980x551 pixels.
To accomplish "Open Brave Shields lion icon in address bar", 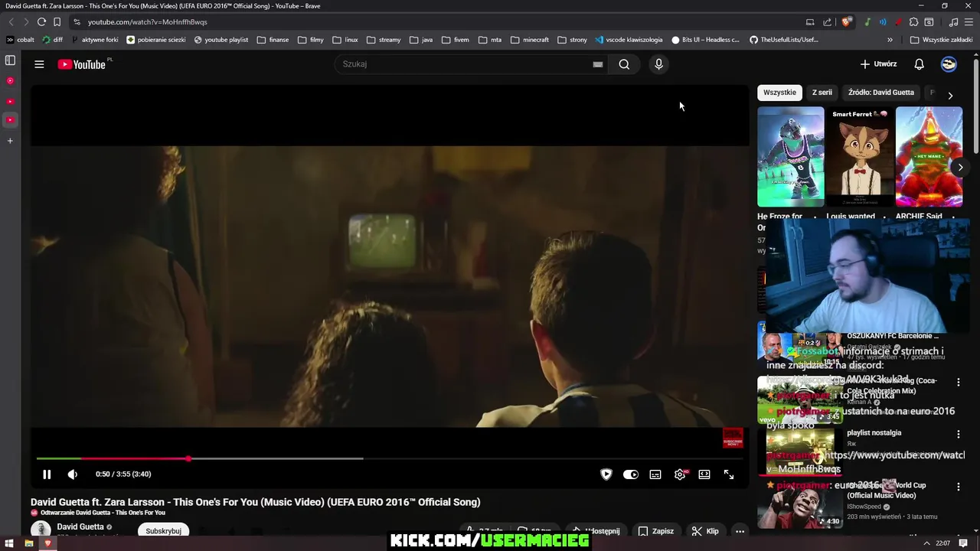I will pyautogui.click(x=845, y=22).
